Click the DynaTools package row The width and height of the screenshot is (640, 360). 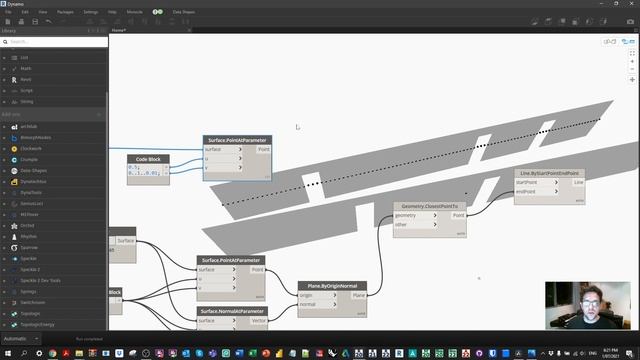pos(53,193)
